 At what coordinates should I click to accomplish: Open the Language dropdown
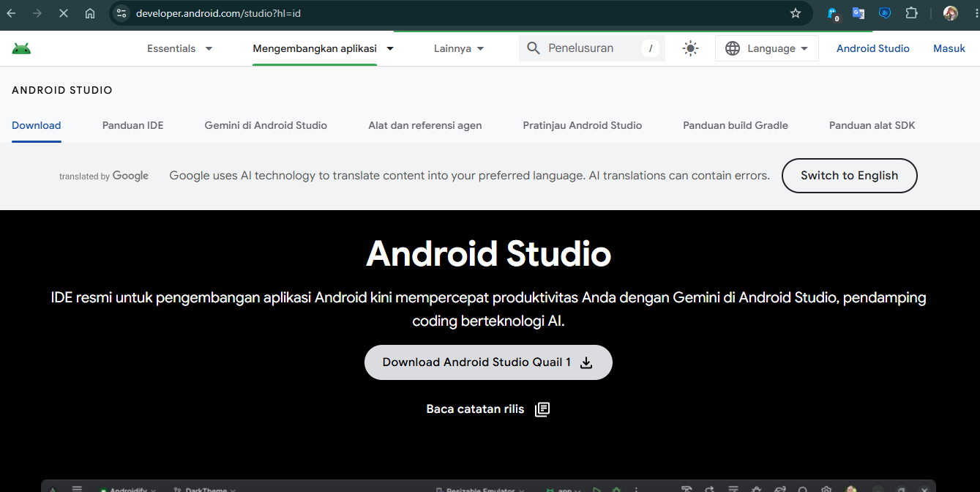[767, 48]
